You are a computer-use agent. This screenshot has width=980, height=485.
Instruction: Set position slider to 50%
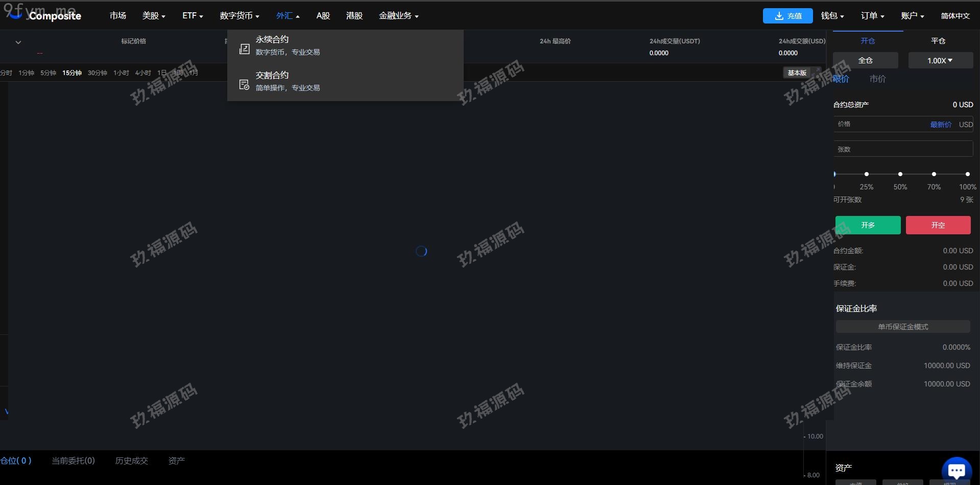tap(900, 174)
